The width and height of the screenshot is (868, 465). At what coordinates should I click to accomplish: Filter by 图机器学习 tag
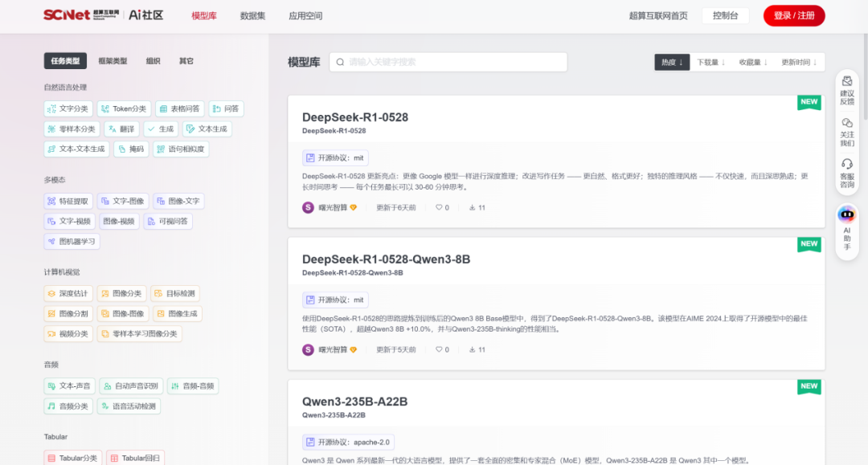[x=72, y=242]
